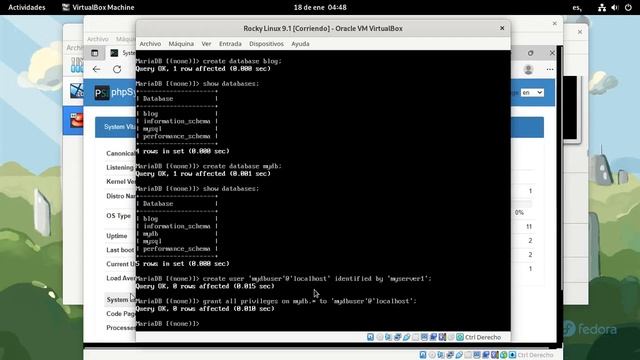This screenshot has height=360, width=640.
Task: Click the network adapter icon in Rocky Linux status bar
Action: [397, 337]
